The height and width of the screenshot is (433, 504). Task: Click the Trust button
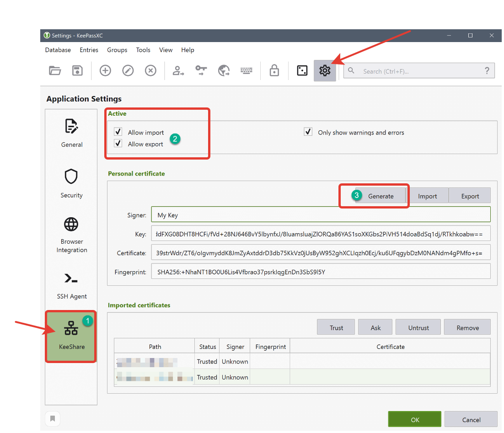pos(336,327)
